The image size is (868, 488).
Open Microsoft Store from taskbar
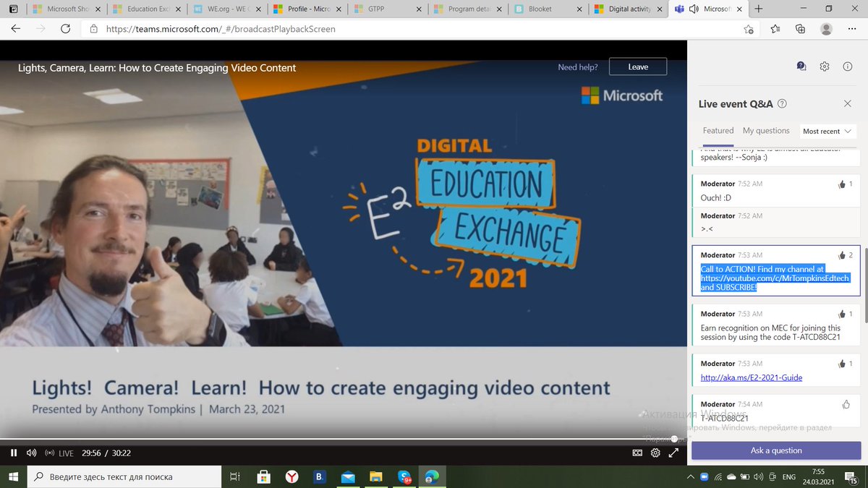coord(264,476)
